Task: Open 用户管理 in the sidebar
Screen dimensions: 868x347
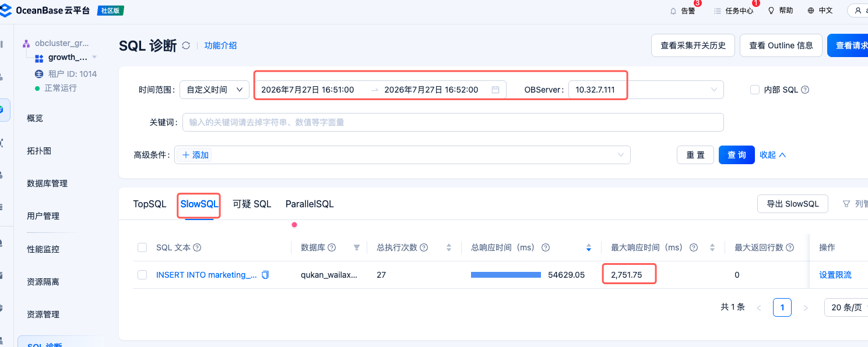Action: [43, 216]
